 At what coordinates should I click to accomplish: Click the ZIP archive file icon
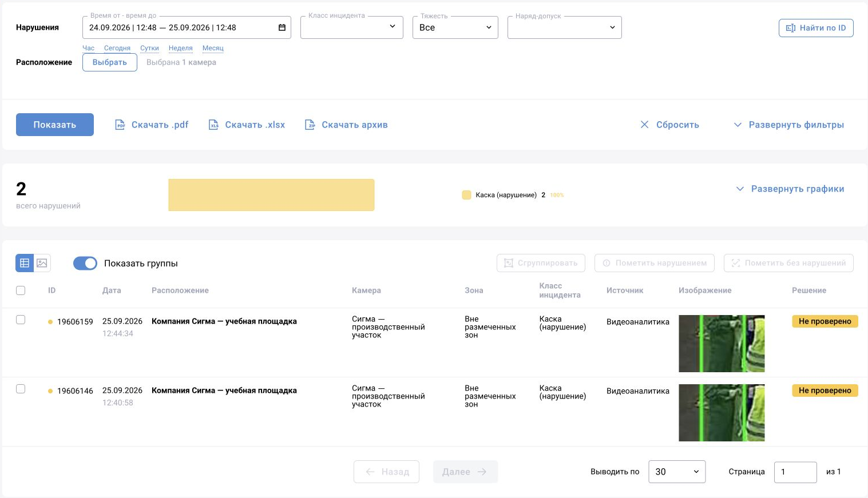310,125
